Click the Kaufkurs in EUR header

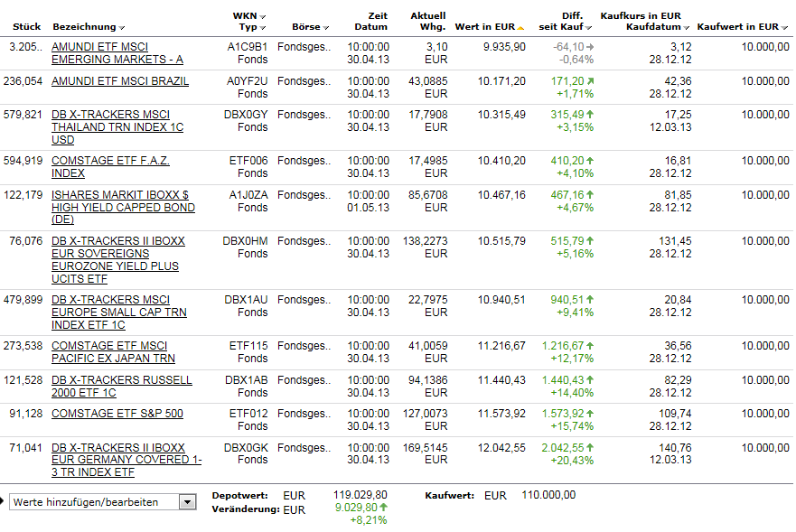(x=641, y=15)
